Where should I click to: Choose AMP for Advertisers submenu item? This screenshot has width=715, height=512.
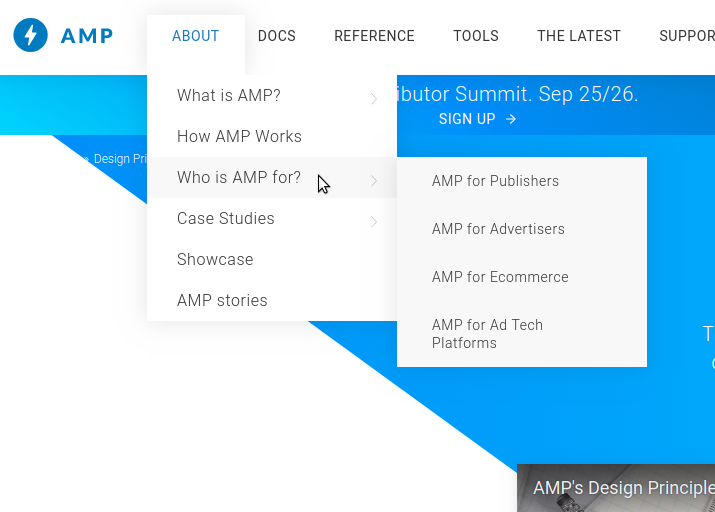(x=498, y=229)
